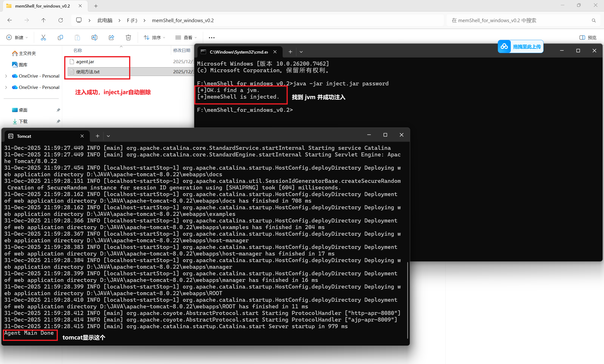Image resolution: width=604 pixels, height=364 pixels.
Task: Toggle the 预览 preview pane
Action: coord(587,38)
